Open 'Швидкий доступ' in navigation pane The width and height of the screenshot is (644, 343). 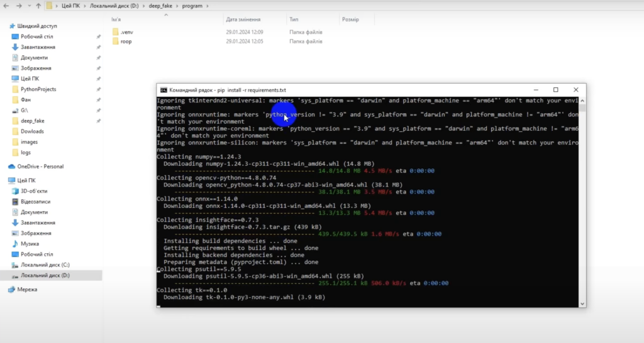37,26
